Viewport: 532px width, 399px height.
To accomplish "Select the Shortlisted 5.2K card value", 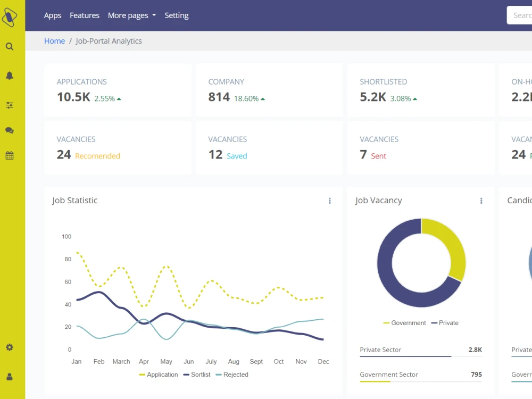I will 373,97.
